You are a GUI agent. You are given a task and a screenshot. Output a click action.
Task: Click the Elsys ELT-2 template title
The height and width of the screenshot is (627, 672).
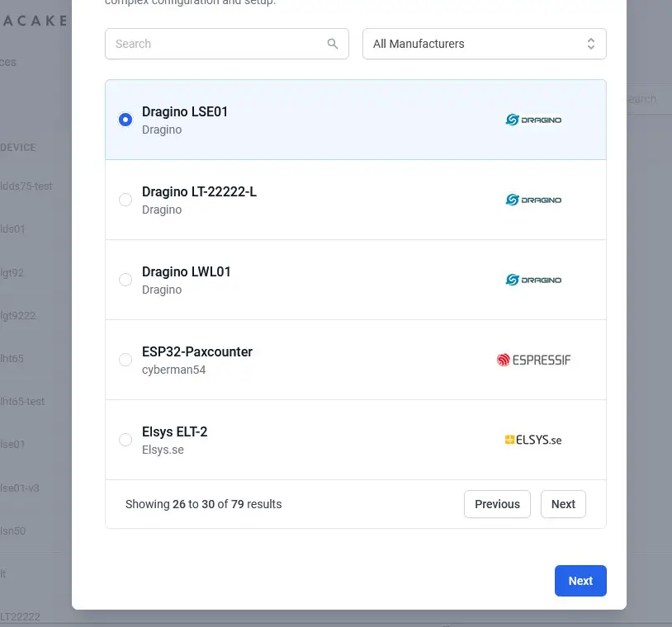(174, 431)
